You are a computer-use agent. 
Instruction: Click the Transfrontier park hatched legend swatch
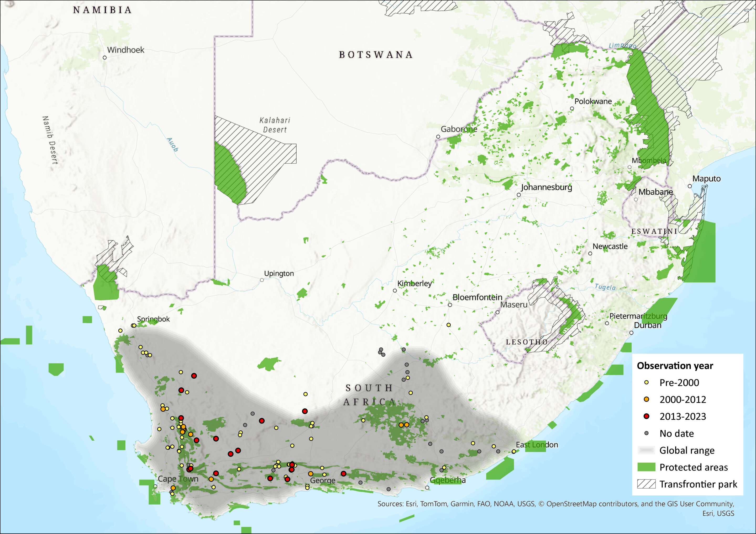pyautogui.click(x=646, y=484)
